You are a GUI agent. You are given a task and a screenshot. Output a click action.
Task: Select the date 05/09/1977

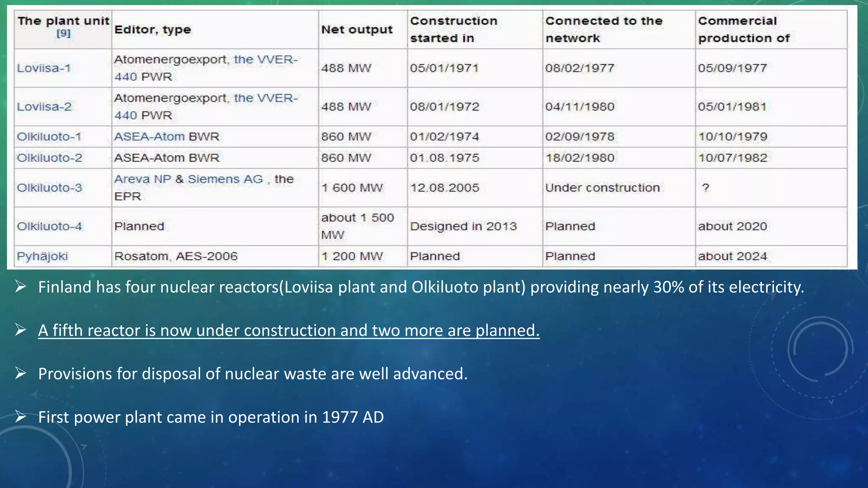732,68
